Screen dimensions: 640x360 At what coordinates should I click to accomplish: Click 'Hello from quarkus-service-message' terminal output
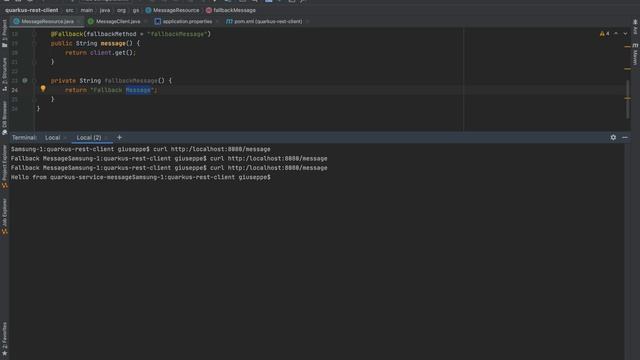coord(71,177)
